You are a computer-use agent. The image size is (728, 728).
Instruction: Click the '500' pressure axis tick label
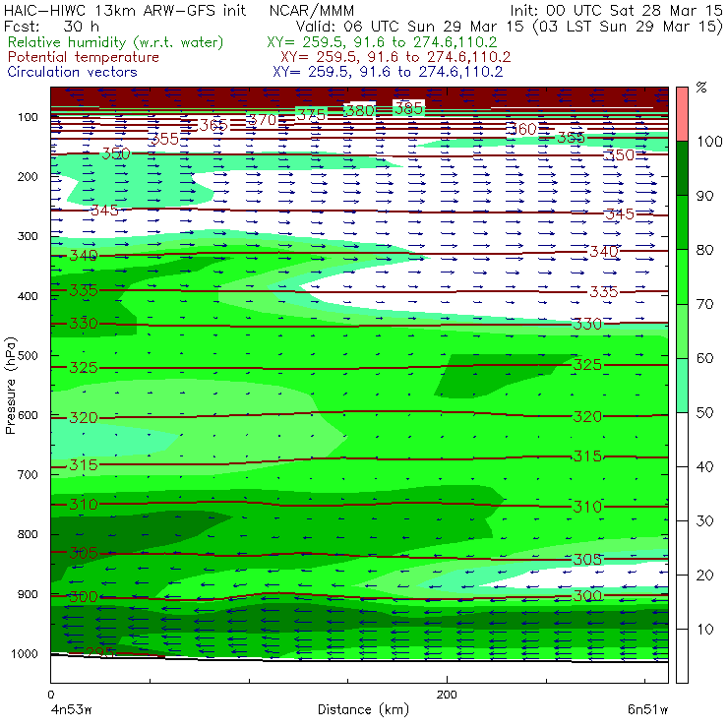point(28,356)
